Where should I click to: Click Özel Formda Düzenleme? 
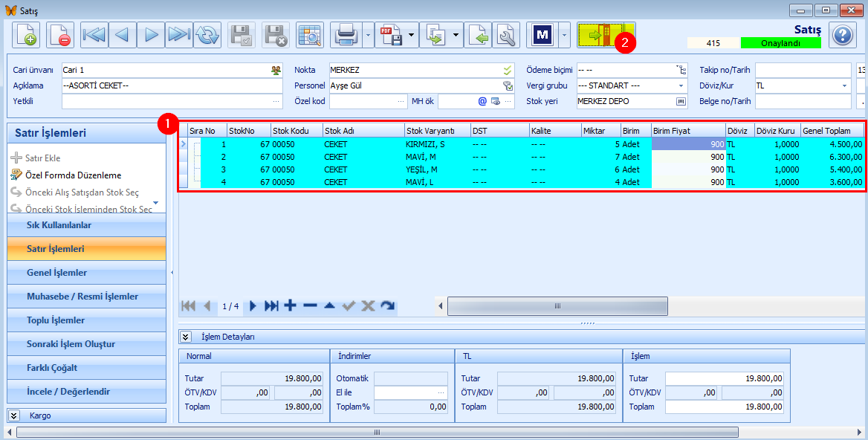73,175
